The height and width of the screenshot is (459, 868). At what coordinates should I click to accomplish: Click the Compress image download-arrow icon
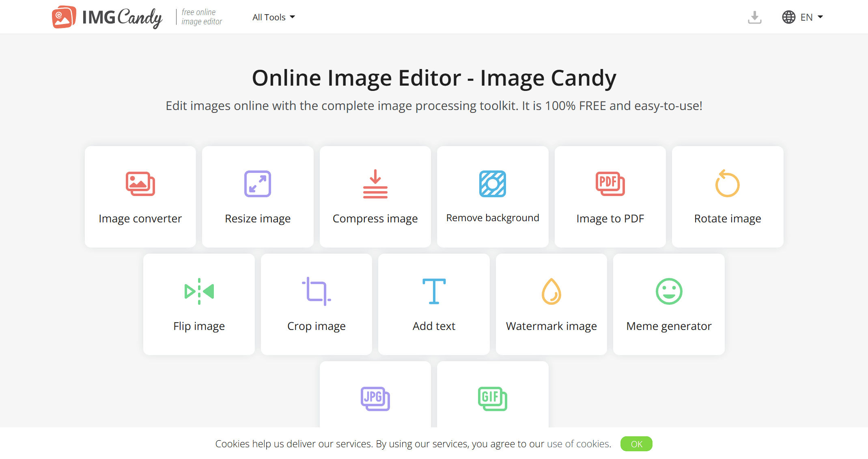375,184
